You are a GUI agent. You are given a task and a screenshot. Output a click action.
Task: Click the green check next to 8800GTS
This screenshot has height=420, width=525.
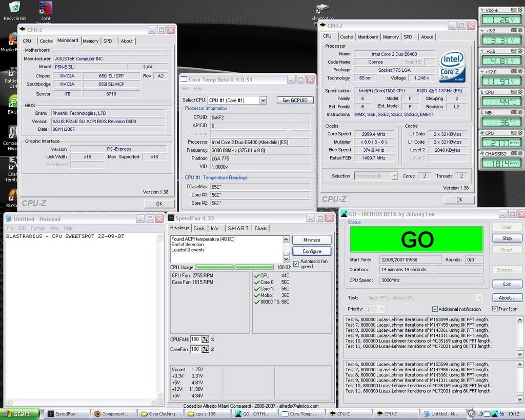[x=257, y=302]
